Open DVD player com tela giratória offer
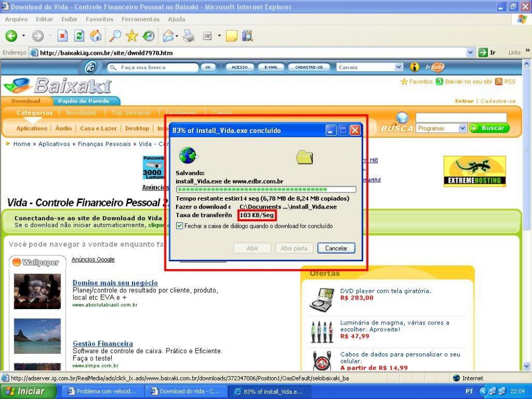532x399 pixels. [385, 291]
